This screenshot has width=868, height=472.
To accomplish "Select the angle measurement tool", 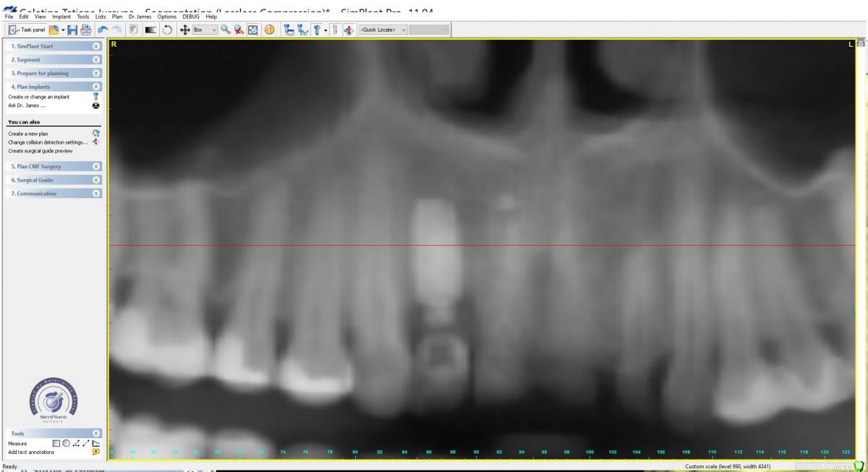I will point(77,443).
